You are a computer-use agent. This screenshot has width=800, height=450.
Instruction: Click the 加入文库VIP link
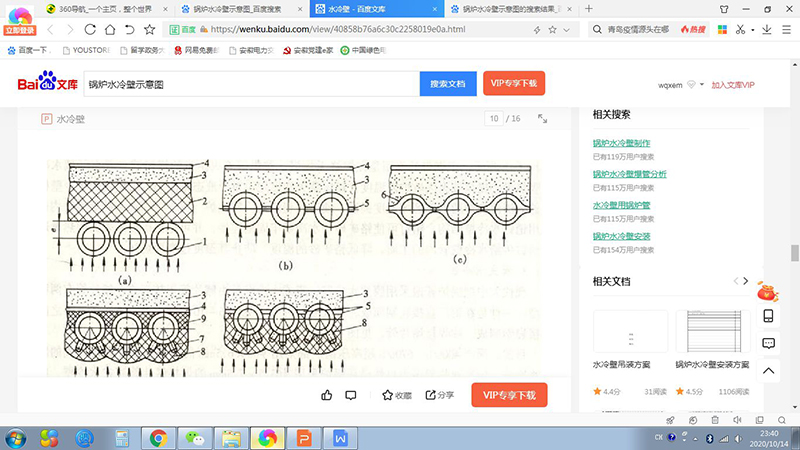[732, 85]
